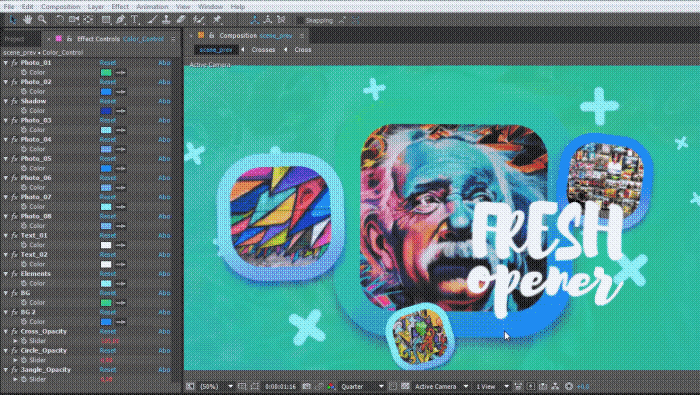700x395 pixels.
Task: Open the magnification 50% dropdown
Action: [x=216, y=387]
